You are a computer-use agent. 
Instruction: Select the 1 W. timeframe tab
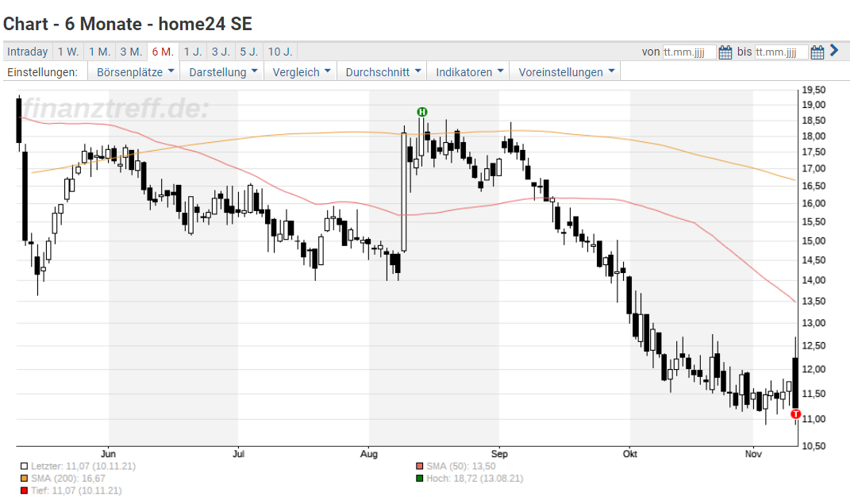(x=68, y=52)
